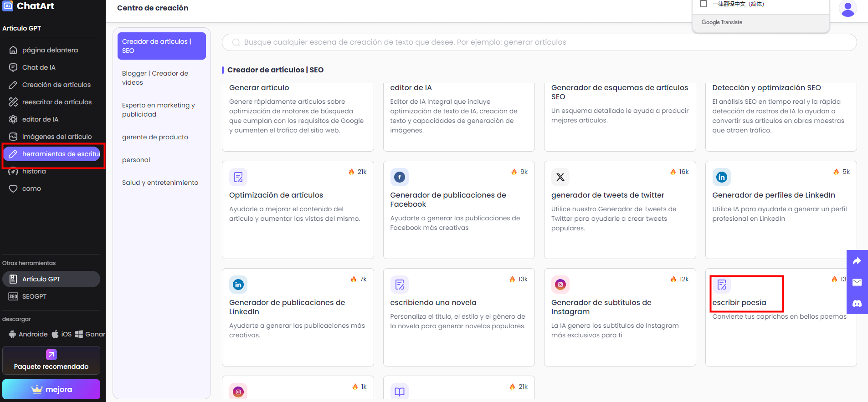Click the Google Translate label
The height and width of the screenshot is (402, 868).
722,22
